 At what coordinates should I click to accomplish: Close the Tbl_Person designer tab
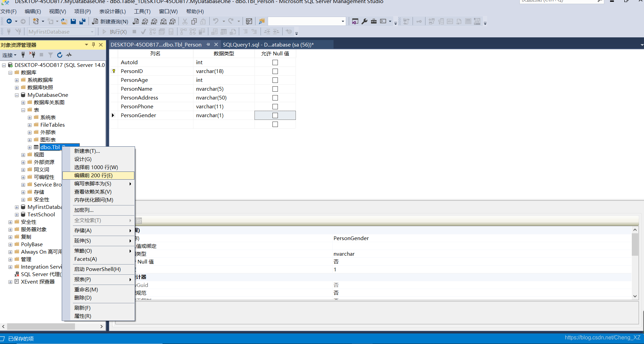coord(216,44)
